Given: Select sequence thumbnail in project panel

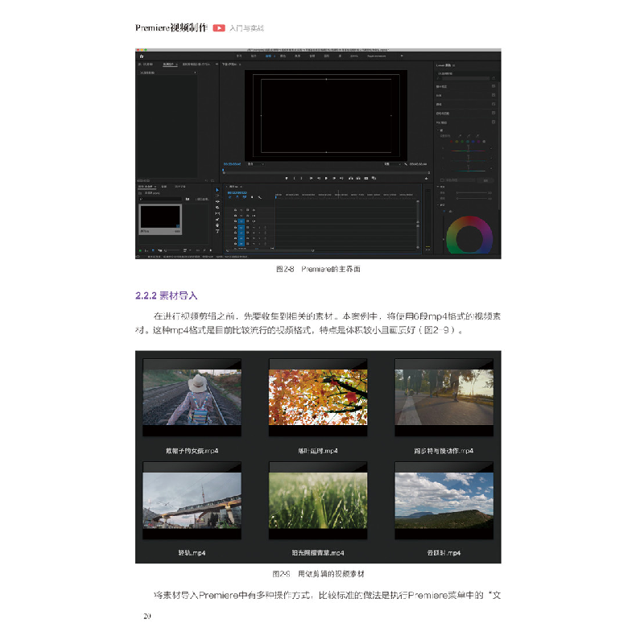Looking at the screenshot, I should tap(160, 219).
